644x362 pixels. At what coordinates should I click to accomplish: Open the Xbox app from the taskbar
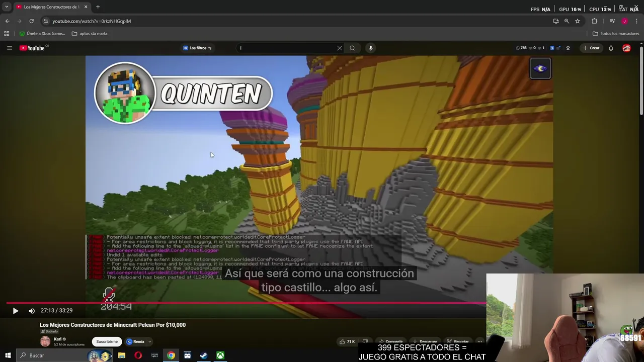click(x=220, y=355)
